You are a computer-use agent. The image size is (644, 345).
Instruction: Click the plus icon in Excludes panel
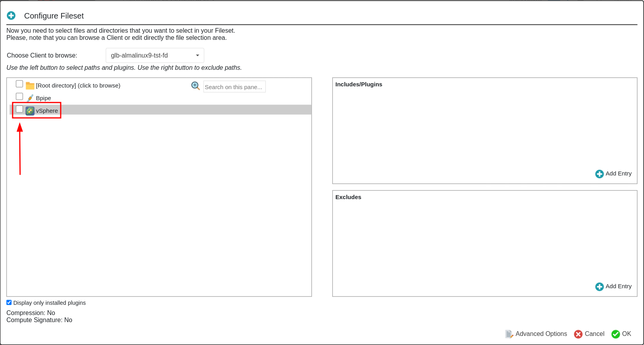(x=599, y=287)
